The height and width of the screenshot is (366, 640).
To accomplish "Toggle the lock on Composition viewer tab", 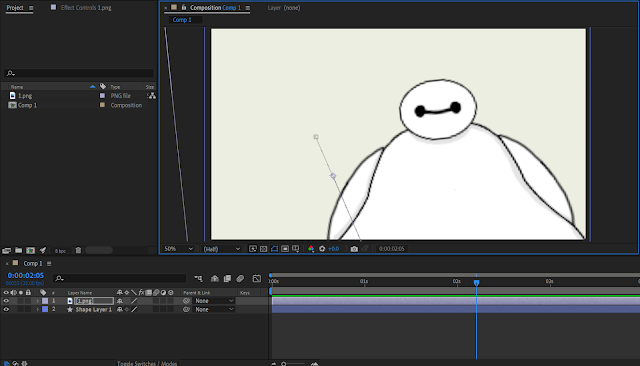I will click(x=184, y=7).
